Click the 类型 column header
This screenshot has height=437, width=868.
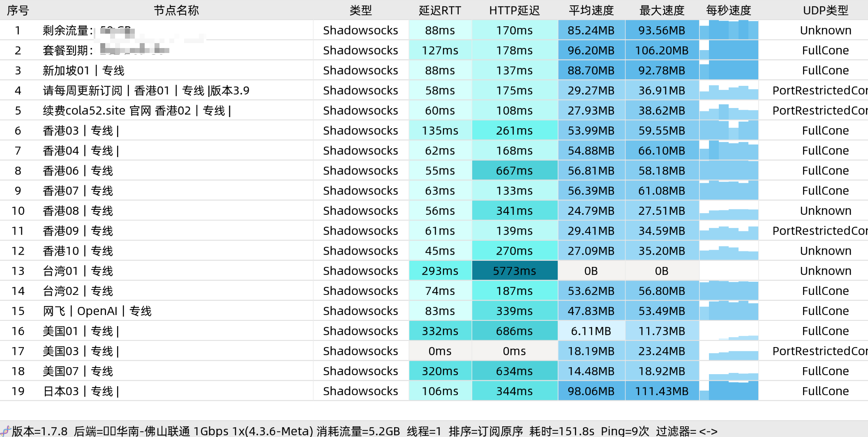coord(360,10)
